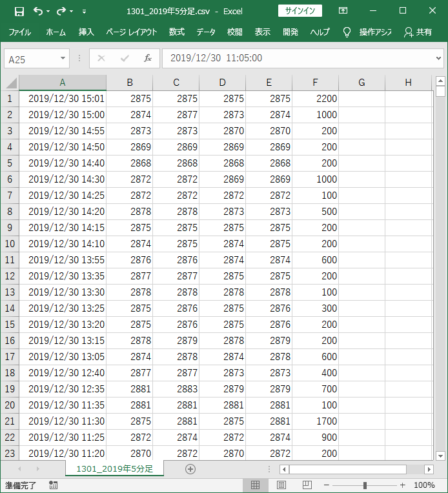The width and height of the screenshot is (448, 493).
Task: Open the 表示 ribbon tab
Action: [x=262, y=32]
